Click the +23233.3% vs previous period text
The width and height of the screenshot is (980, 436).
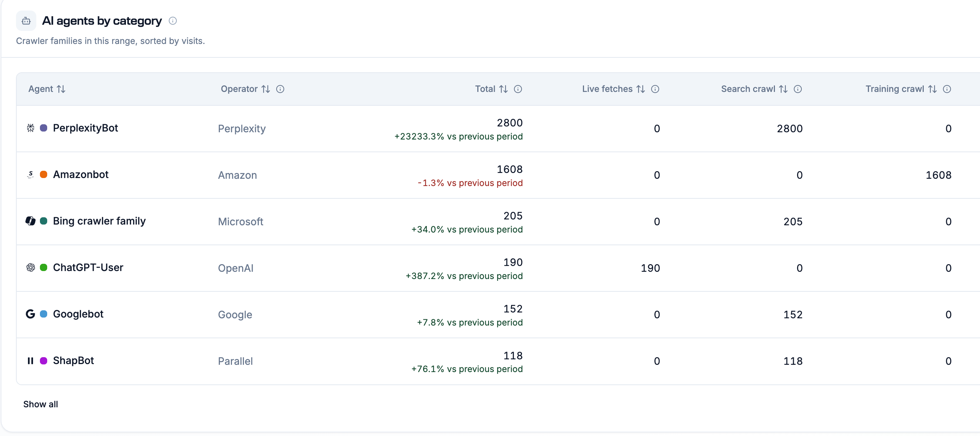coord(458,136)
